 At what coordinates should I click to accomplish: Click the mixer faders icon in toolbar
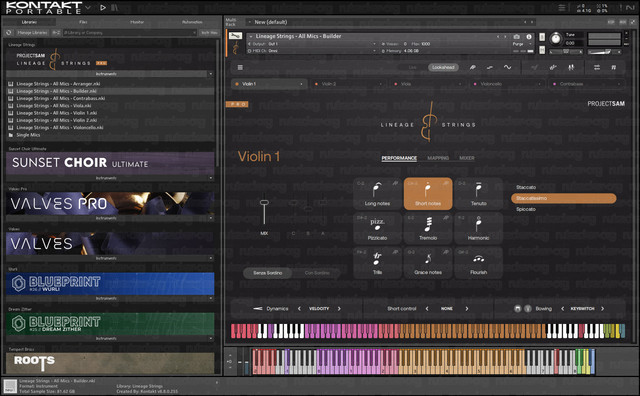571,67
